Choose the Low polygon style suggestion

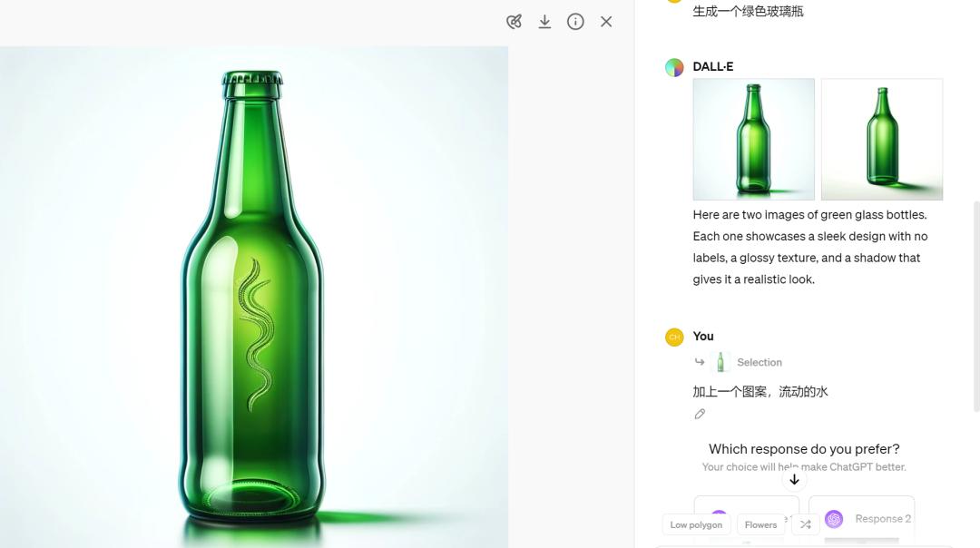696,524
